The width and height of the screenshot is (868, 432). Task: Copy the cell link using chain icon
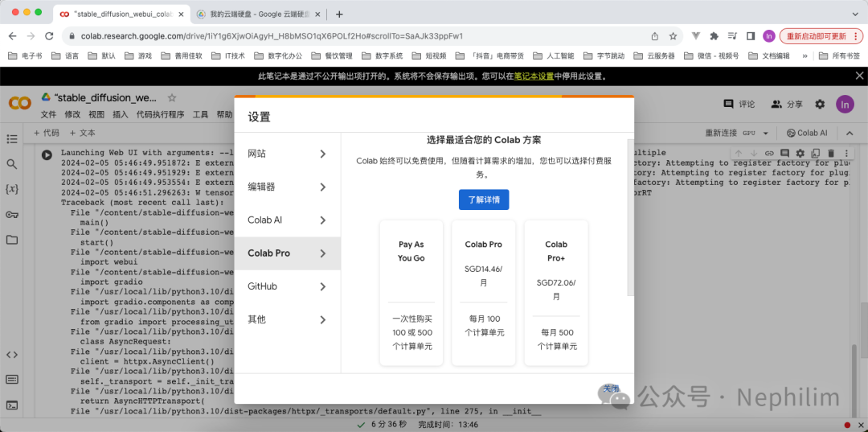(769, 153)
